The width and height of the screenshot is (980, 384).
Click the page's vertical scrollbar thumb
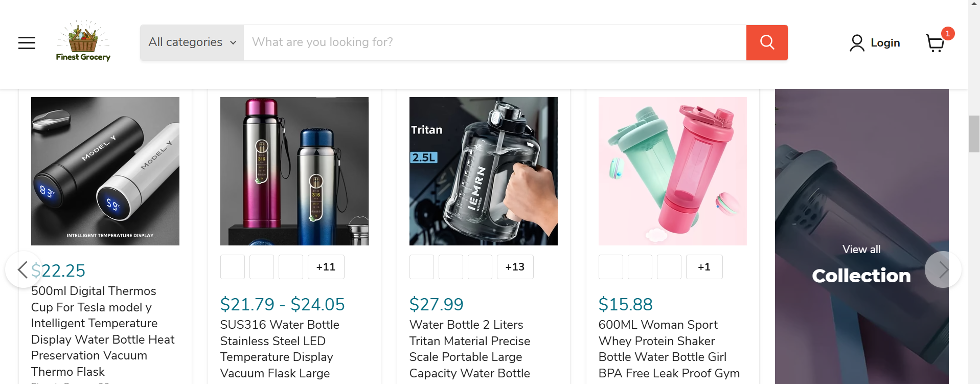[973, 134]
